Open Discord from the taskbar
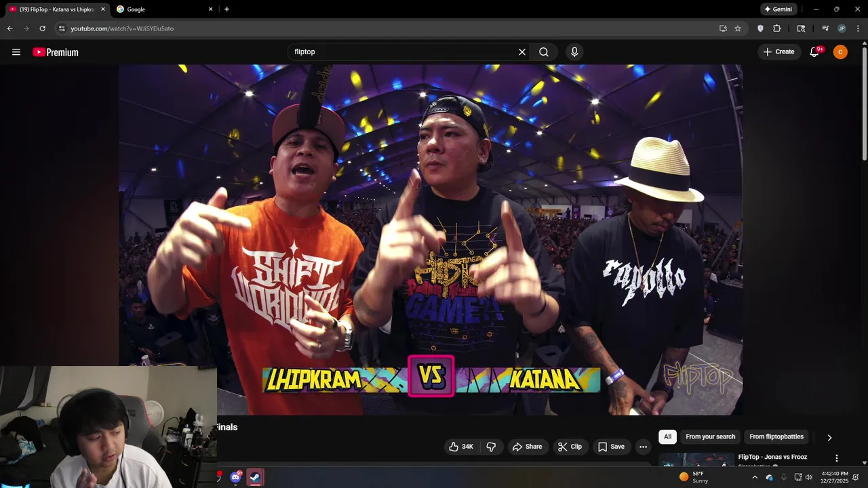The height and width of the screenshot is (488, 868). (x=235, y=477)
